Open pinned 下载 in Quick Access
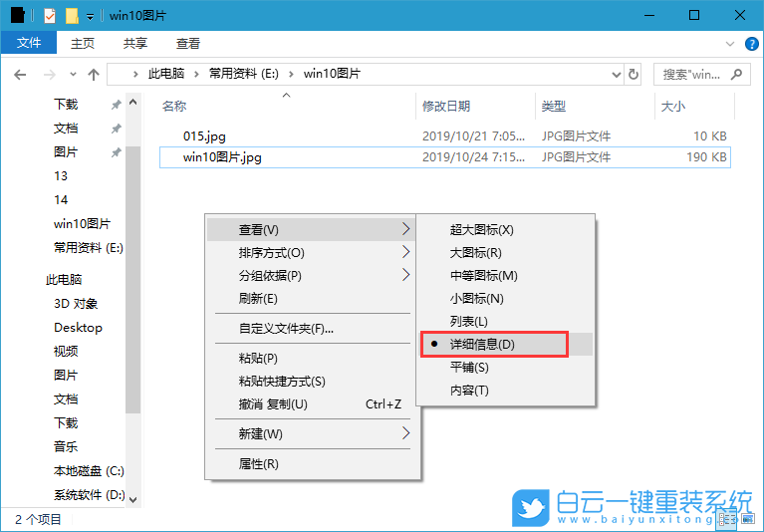Screen dimensions: 764x532 pos(66,105)
